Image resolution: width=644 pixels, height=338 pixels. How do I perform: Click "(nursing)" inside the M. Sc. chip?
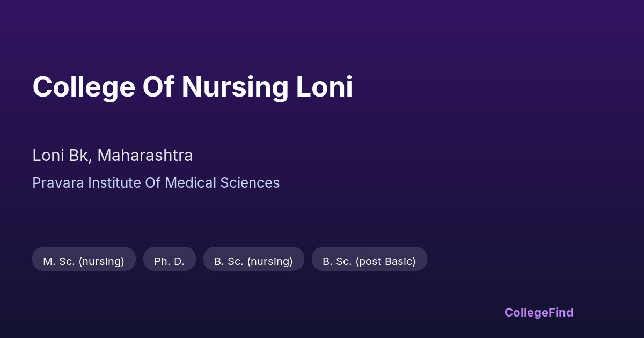(x=101, y=261)
